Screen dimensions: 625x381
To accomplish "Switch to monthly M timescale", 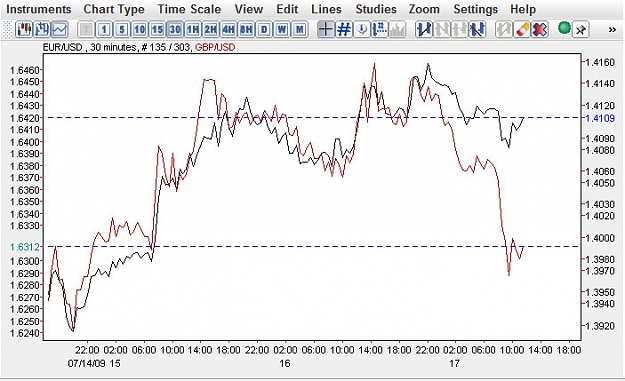I will (x=300, y=29).
